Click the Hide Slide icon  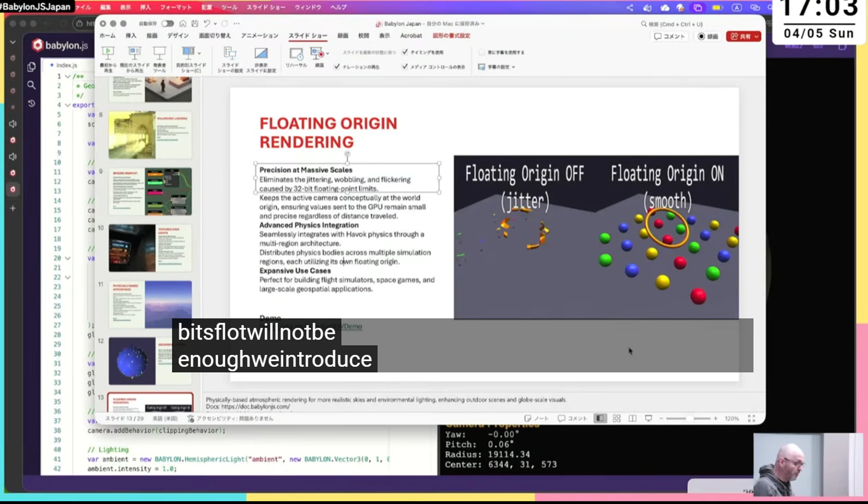click(x=261, y=53)
